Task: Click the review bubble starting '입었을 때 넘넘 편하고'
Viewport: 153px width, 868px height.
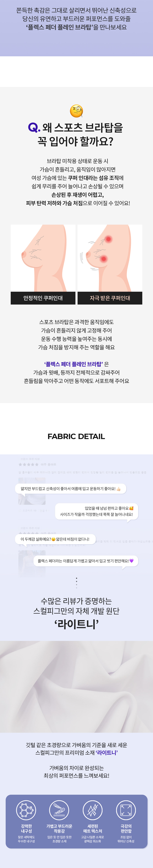Action: click(x=96, y=511)
